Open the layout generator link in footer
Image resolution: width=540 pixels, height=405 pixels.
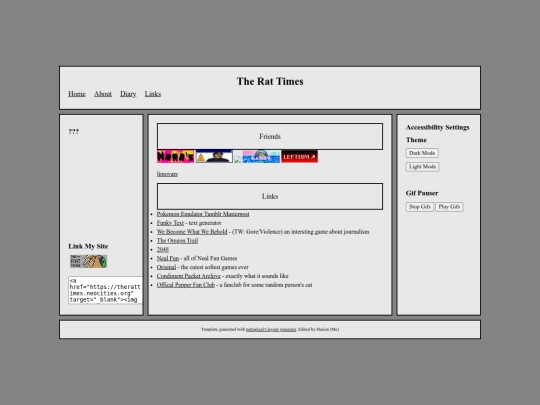pos(271,329)
